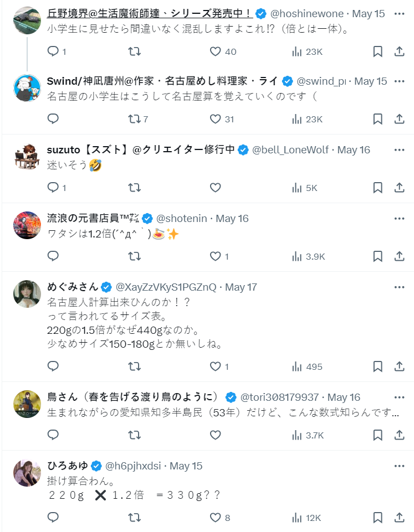Open the 丘野境界 display name link
The height and width of the screenshot is (532, 414).
150,13
